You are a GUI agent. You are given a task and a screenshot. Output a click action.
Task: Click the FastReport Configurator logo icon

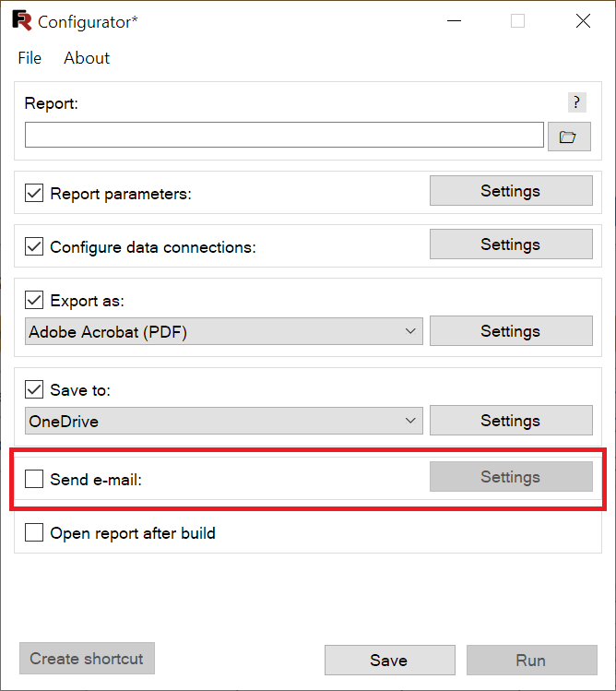[22, 20]
